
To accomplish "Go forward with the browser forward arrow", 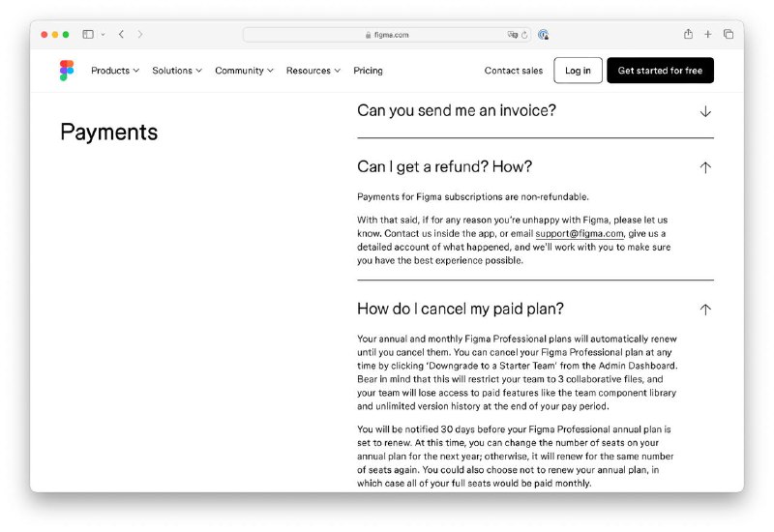I will pyautogui.click(x=140, y=34).
